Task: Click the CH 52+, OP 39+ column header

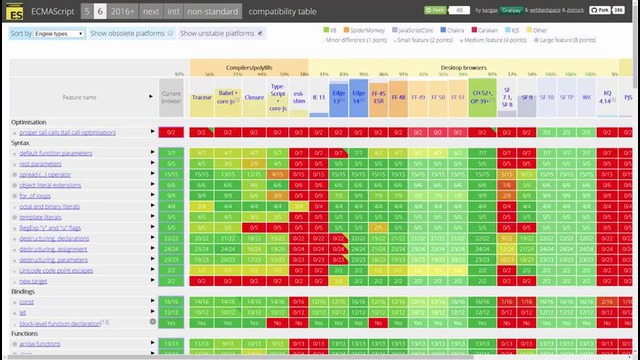Action: click(482, 97)
